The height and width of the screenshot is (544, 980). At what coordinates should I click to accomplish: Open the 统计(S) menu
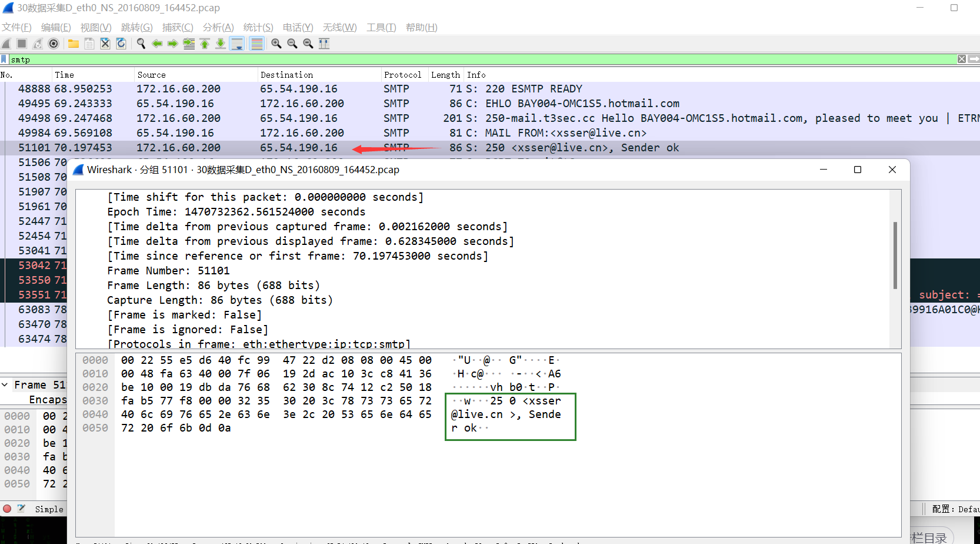258,27
